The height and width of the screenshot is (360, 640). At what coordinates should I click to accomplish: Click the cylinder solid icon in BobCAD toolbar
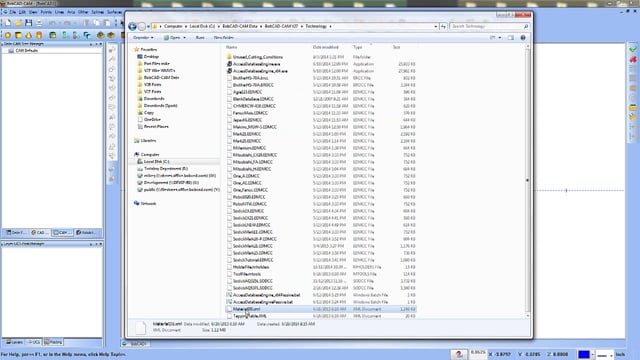click(39, 36)
